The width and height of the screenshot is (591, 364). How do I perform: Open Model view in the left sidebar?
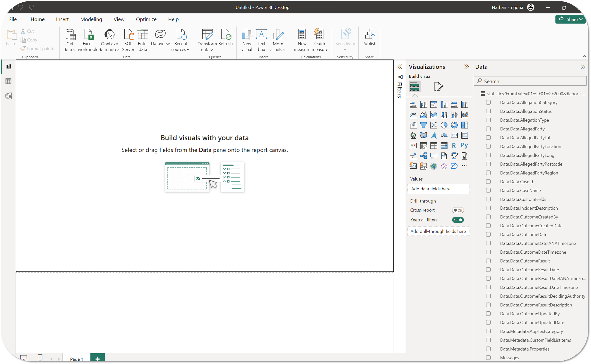(x=8, y=96)
